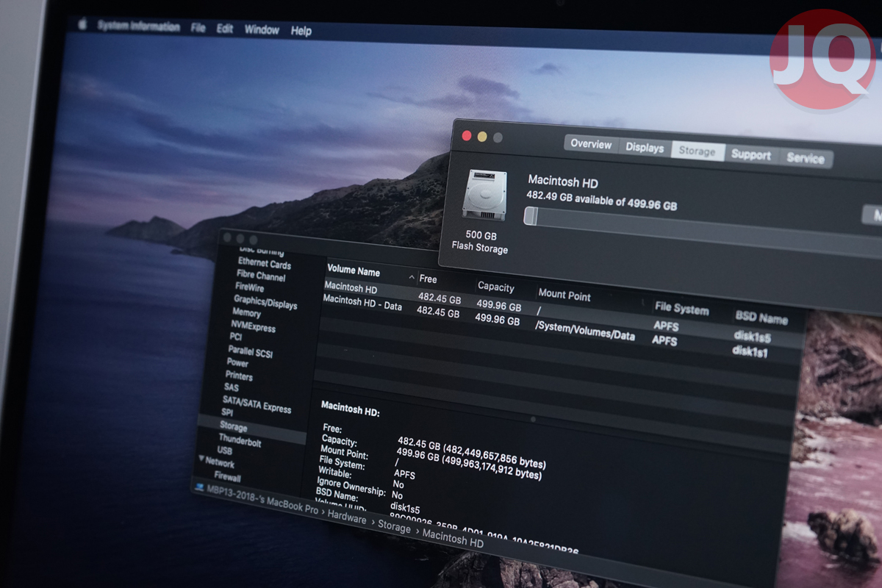Switch to the Displays tab
The width and height of the screenshot is (882, 588).
click(x=645, y=148)
